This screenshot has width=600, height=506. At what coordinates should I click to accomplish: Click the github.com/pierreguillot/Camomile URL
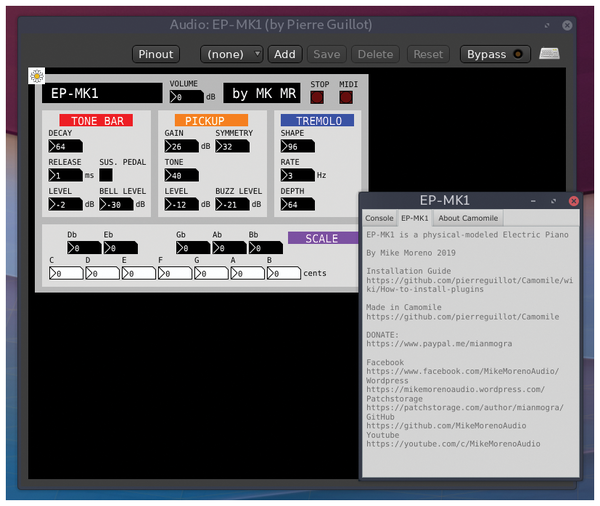pos(463,317)
